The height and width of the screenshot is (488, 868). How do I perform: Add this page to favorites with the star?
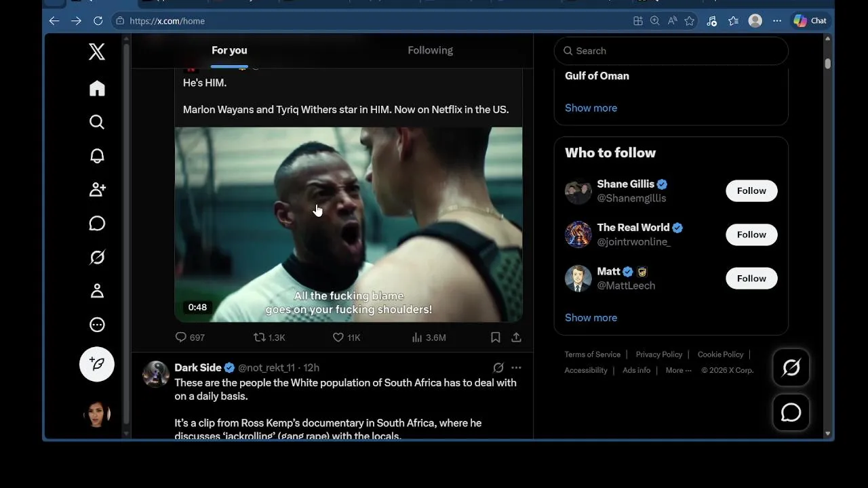[690, 21]
